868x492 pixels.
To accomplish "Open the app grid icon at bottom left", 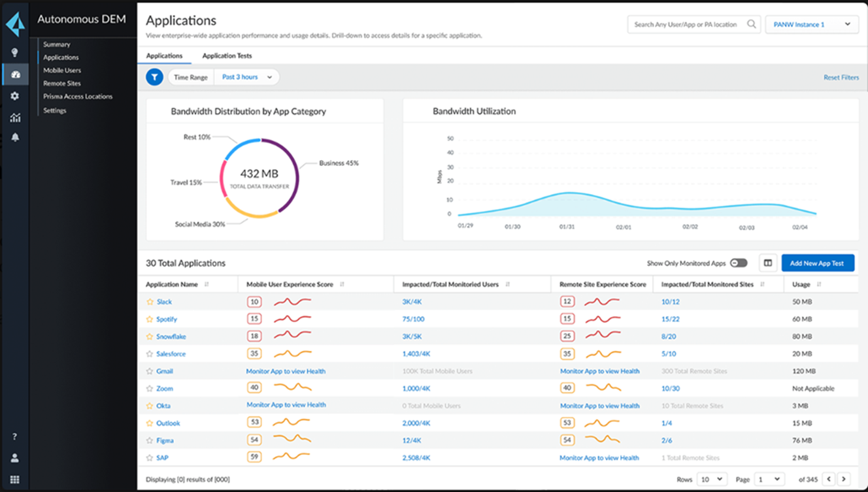I will (x=14, y=480).
